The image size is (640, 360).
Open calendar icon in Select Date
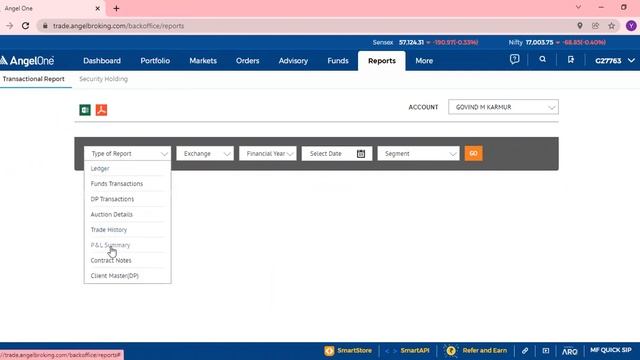tap(361, 154)
